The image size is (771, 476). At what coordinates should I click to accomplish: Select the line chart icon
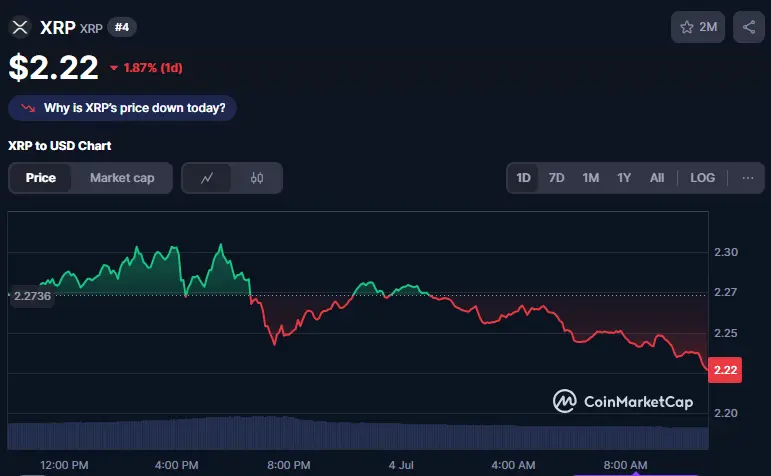[207, 178]
